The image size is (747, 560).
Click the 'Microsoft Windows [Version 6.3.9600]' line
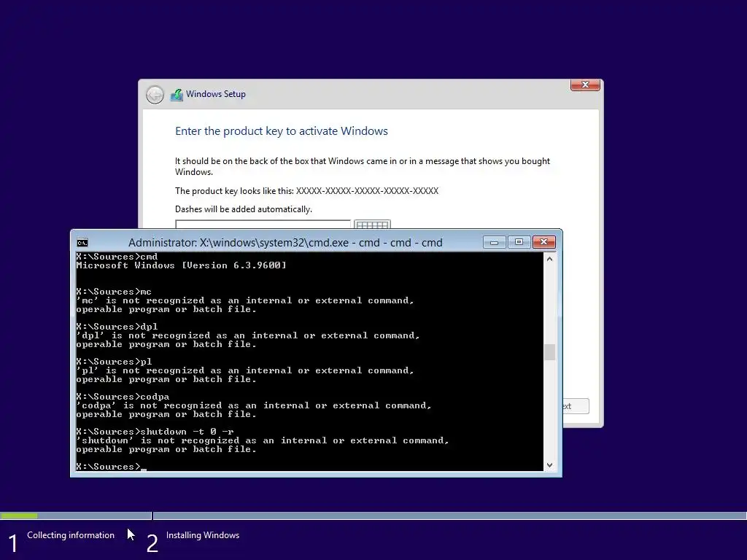181,265
